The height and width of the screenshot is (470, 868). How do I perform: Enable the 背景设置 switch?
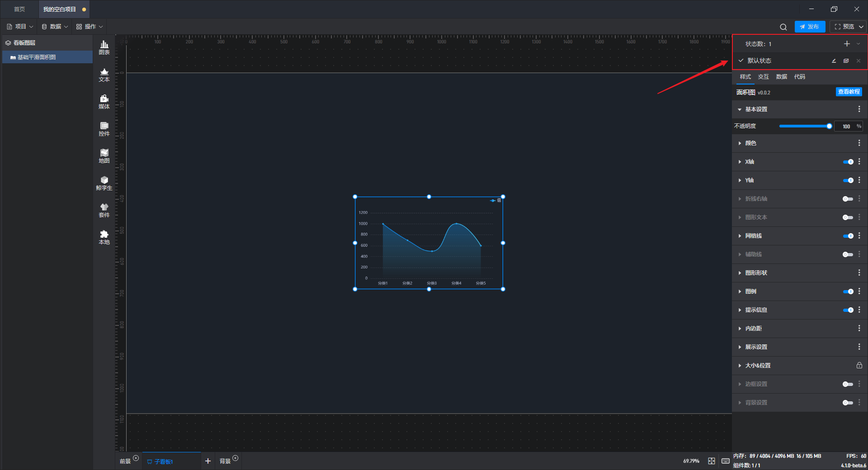(x=848, y=403)
